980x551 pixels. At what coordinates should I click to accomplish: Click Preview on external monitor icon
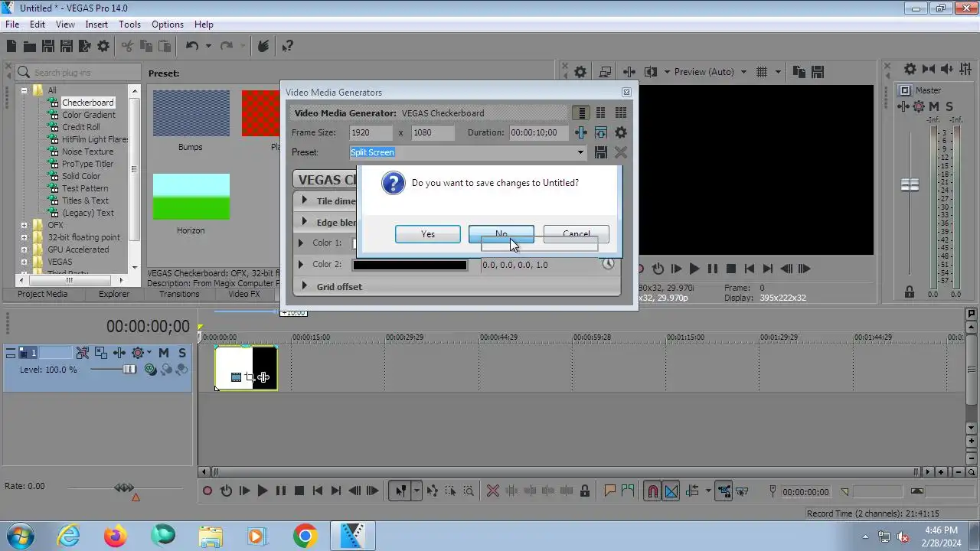click(x=605, y=72)
